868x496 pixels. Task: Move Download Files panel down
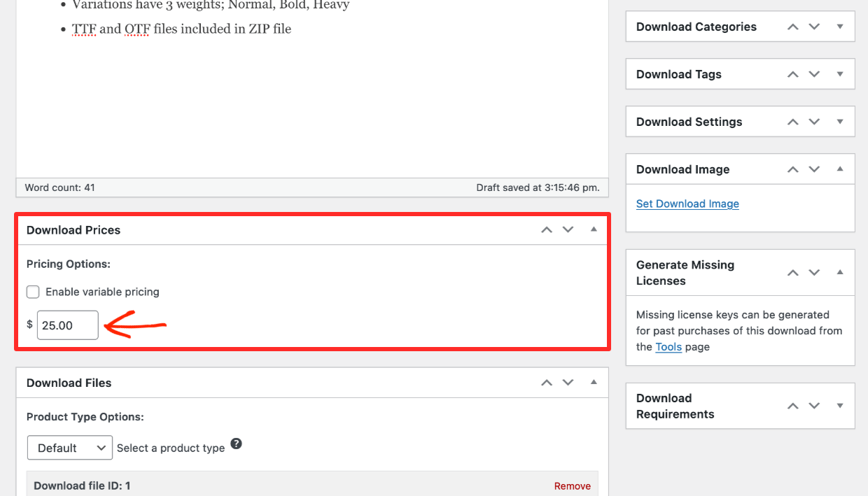pyautogui.click(x=568, y=383)
